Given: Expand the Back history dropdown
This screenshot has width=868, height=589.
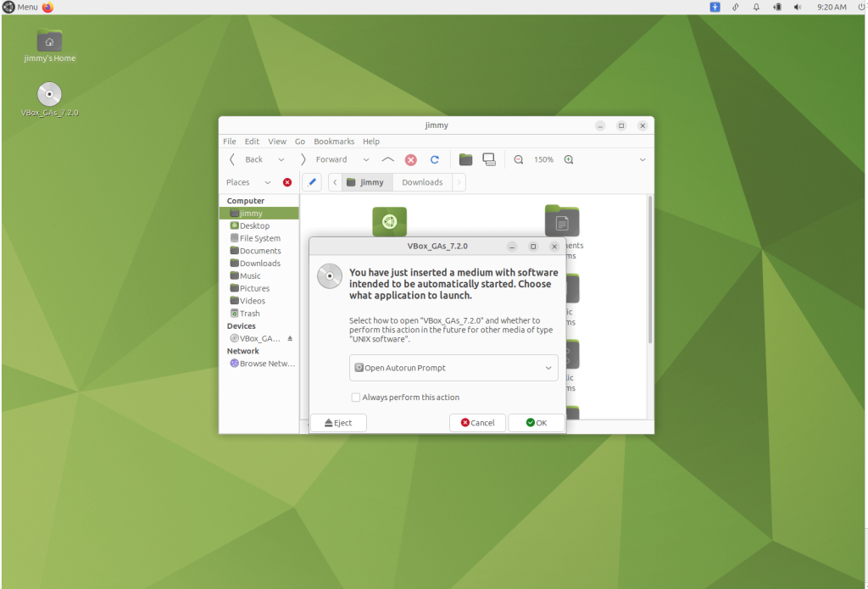Looking at the screenshot, I should pos(281,159).
